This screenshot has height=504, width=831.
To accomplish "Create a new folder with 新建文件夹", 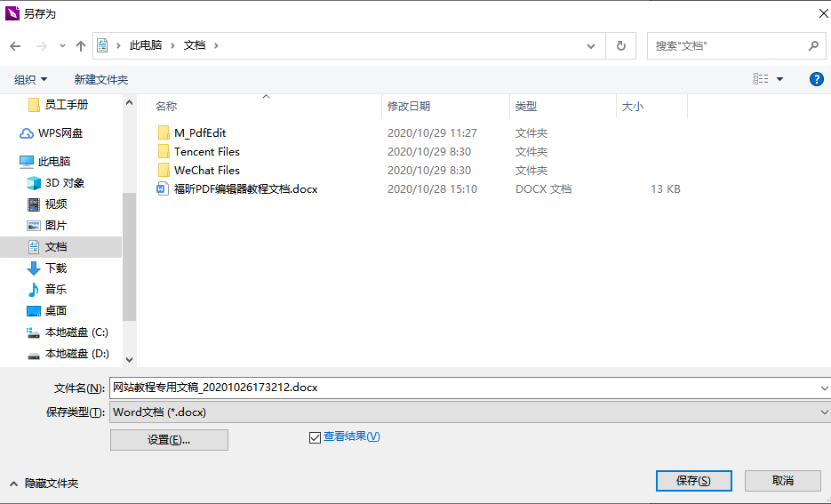I will [x=101, y=79].
